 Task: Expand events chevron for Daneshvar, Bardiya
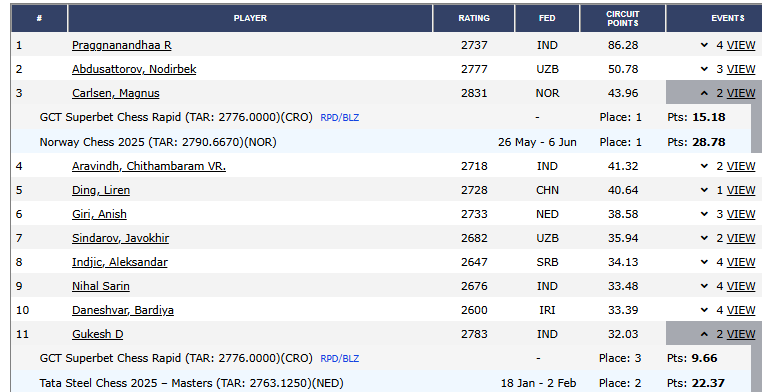click(704, 310)
